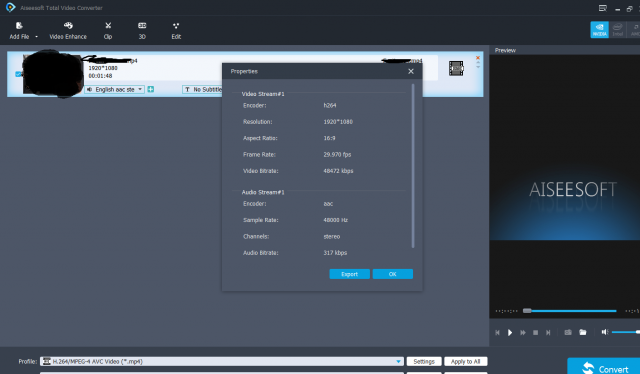Click the Add File toolbar icon

click(x=19, y=26)
